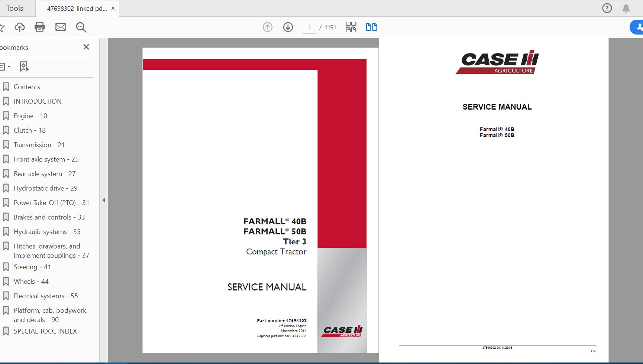
Task: Open Front axle system - 25 bookmark
Action: pos(46,159)
